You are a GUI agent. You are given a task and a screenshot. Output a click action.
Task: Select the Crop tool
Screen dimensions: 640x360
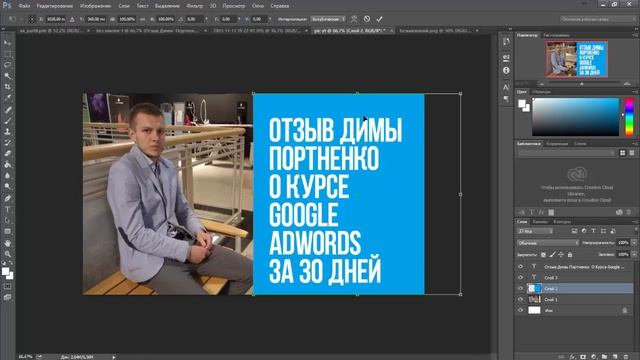(7, 87)
